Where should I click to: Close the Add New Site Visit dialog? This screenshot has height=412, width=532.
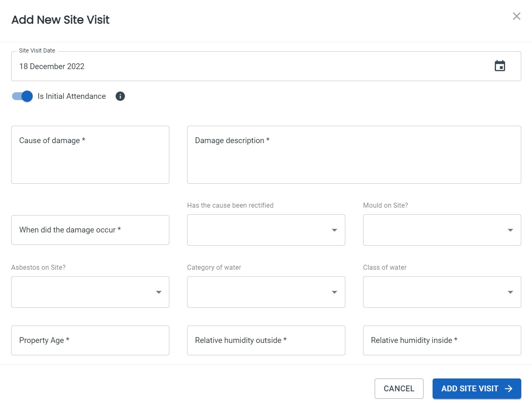coord(516,16)
